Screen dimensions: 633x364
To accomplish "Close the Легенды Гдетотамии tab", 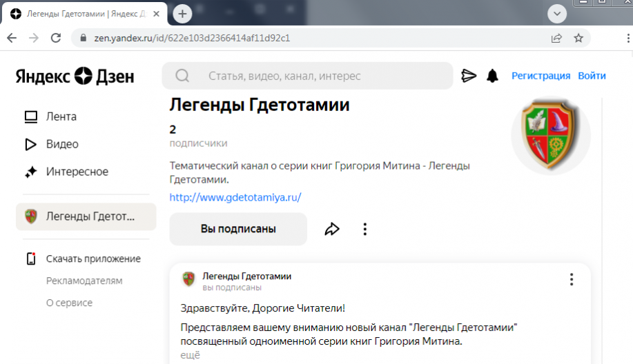I will 157,14.
